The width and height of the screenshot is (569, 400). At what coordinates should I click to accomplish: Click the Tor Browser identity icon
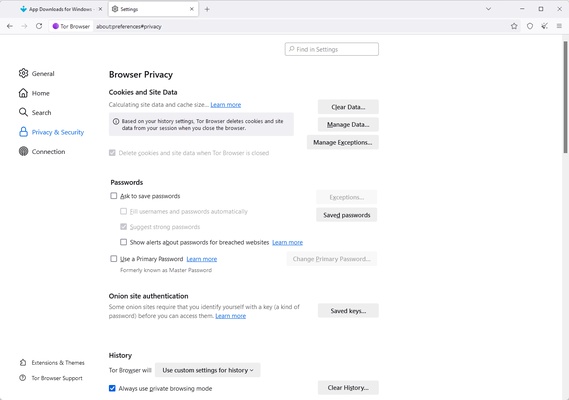click(x=56, y=26)
